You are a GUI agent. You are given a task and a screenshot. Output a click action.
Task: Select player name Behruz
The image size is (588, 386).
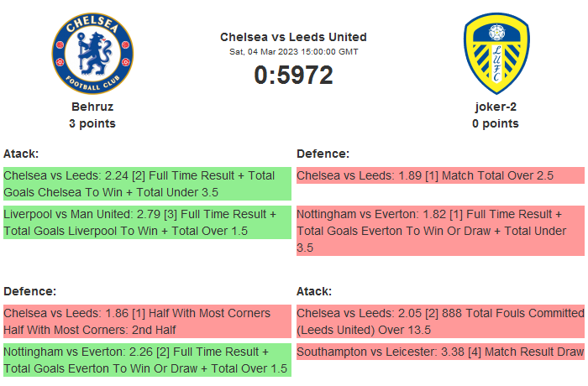[x=92, y=107]
